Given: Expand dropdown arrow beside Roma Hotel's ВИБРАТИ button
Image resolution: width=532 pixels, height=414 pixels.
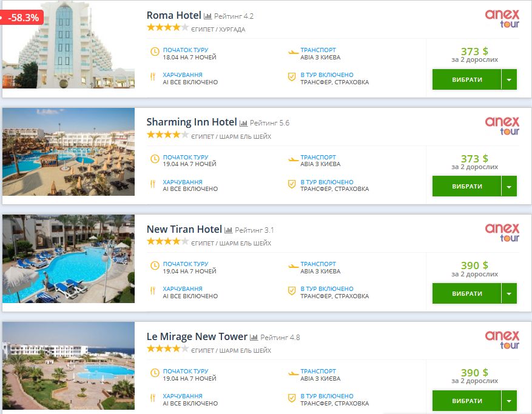Looking at the screenshot, I should tap(509, 79).
